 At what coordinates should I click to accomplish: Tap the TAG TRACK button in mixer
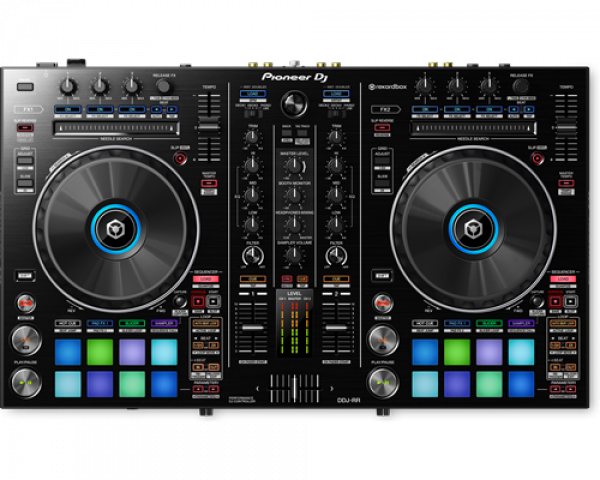click(302, 133)
